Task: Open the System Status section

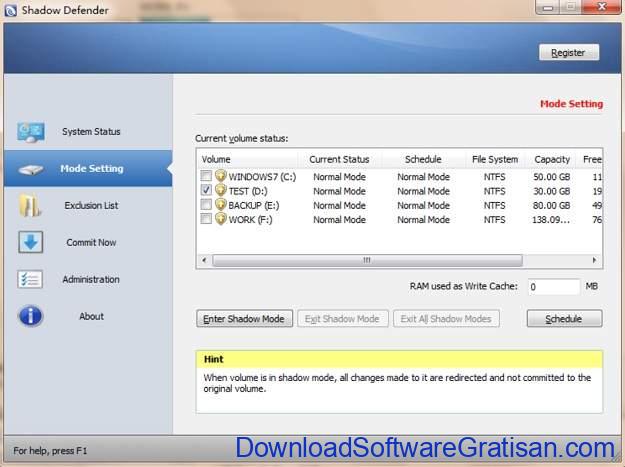Action: (x=88, y=131)
